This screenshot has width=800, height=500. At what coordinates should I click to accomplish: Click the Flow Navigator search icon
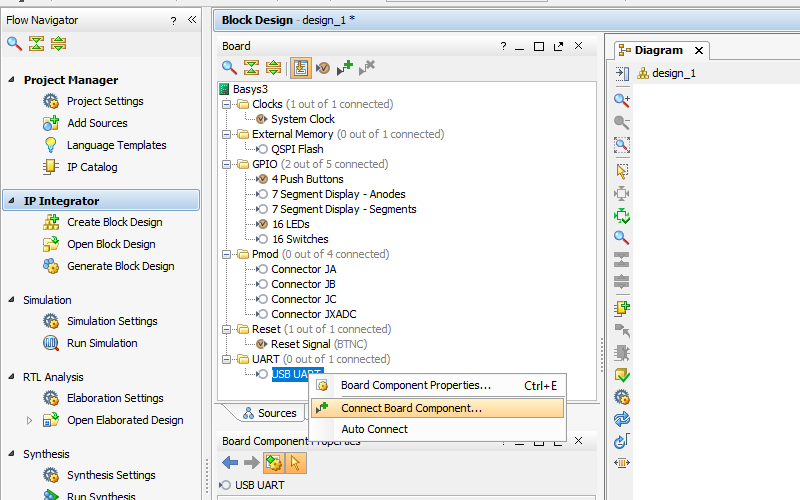tap(14, 43)
